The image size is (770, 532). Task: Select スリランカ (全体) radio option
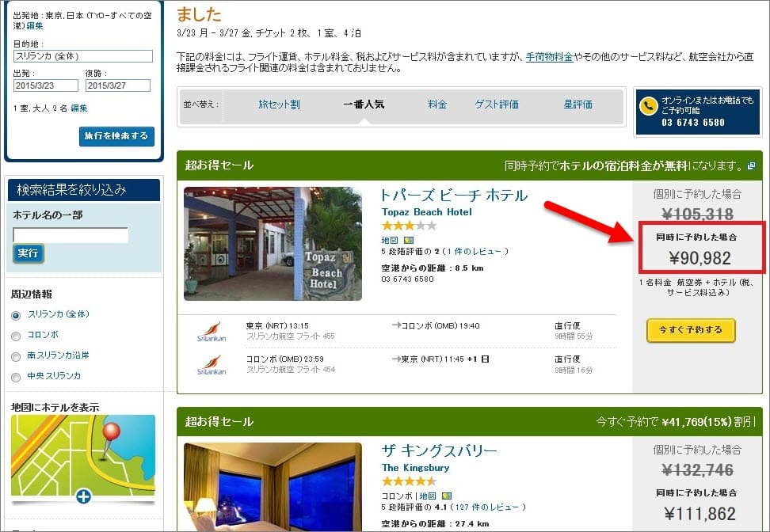point(16,316)
